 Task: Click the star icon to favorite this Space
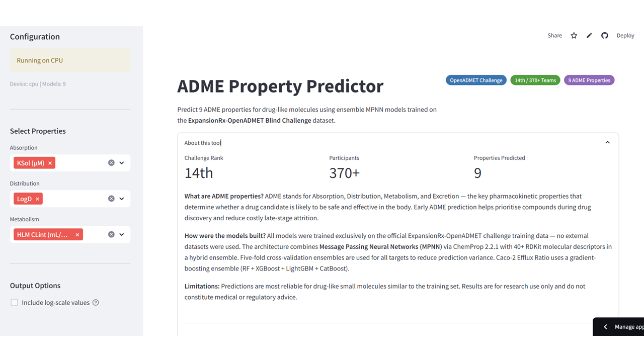(x=574, y=35)
